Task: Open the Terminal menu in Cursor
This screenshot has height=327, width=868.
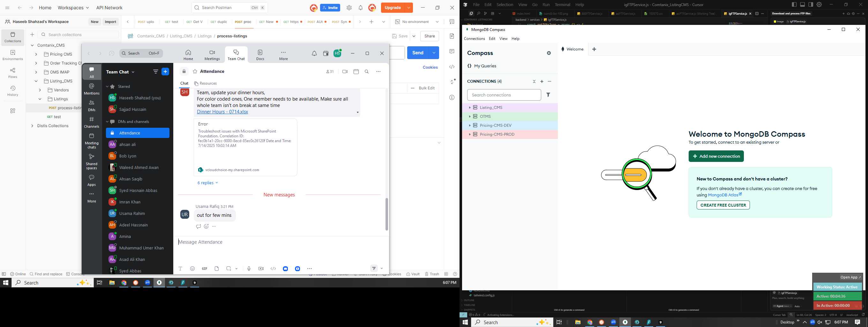Action: coord(562,5)
